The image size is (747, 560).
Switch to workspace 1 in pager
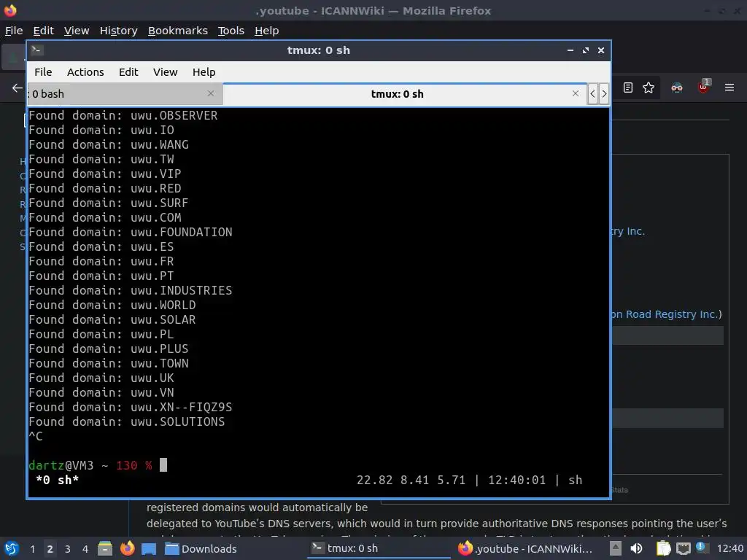tap(32, 549)
